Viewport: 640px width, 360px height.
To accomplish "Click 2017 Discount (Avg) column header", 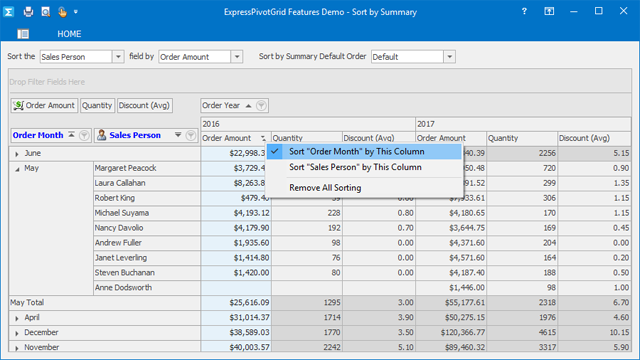I will [594, 138].
